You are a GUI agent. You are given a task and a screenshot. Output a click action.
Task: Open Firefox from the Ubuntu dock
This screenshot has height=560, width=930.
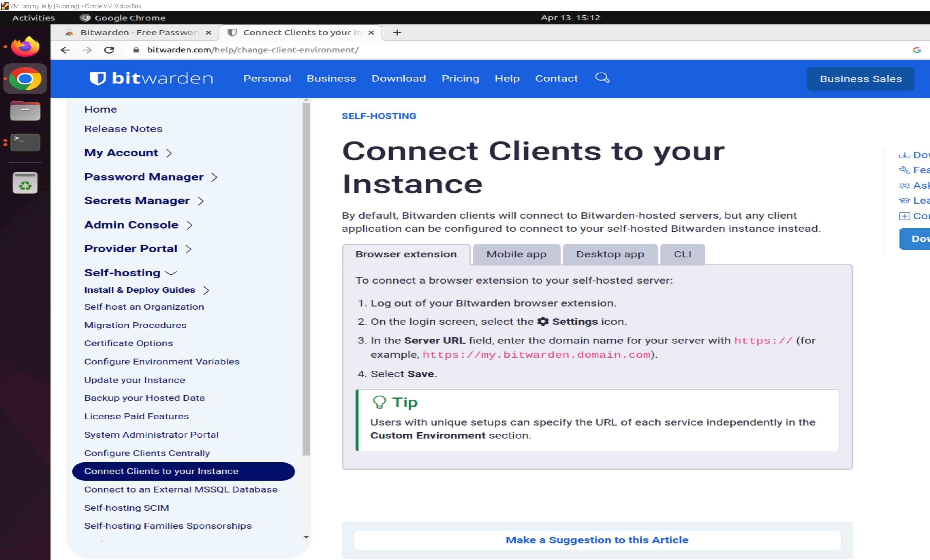click(x=25, y=47)
